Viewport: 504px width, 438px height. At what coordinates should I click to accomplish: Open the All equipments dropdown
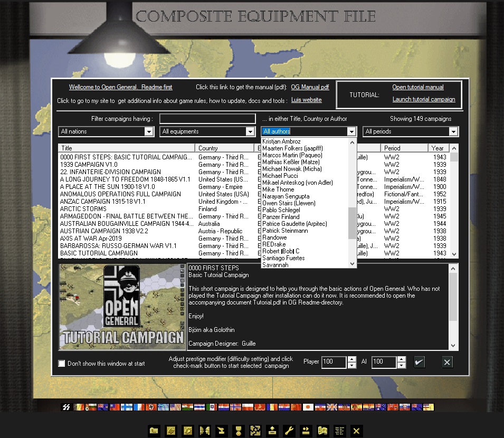tap(250, 131)
